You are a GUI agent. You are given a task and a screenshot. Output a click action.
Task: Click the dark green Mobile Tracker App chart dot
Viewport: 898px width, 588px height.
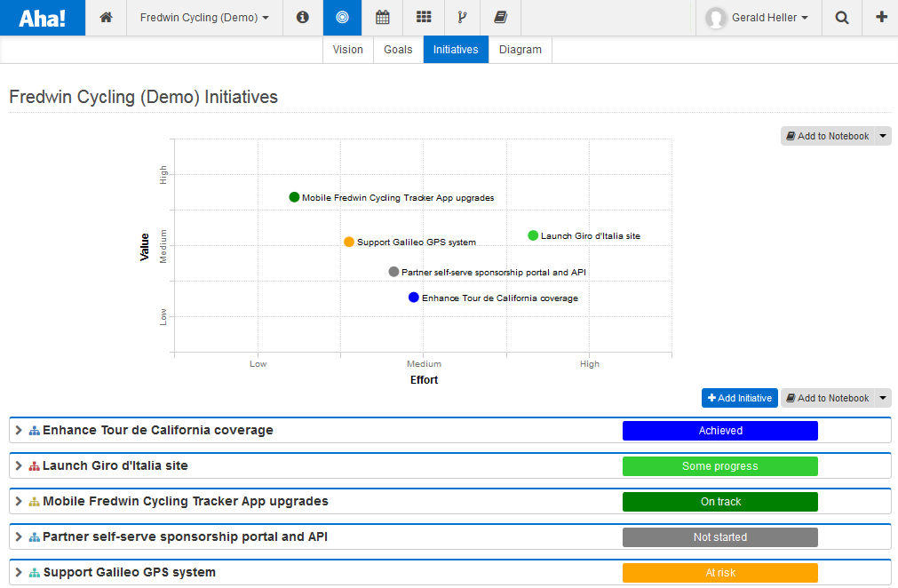coord(294,197)
